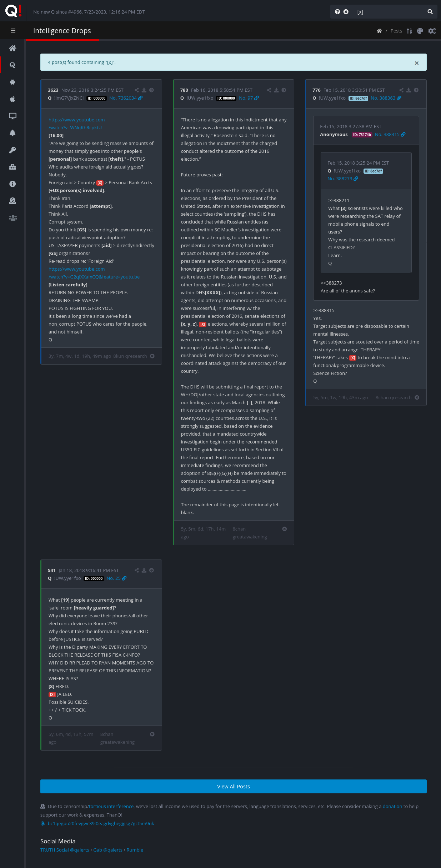Open TRUTH Social @qalerts link
The image size is (441, 868).
pos(65,850)
